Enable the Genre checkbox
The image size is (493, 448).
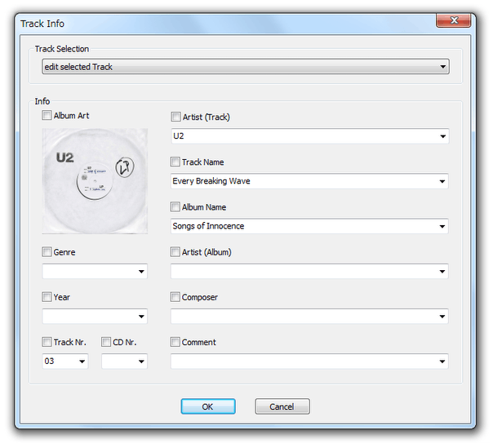point(47,253)
